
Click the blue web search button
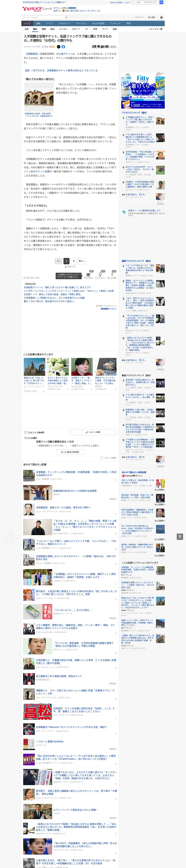coord(161,2)
